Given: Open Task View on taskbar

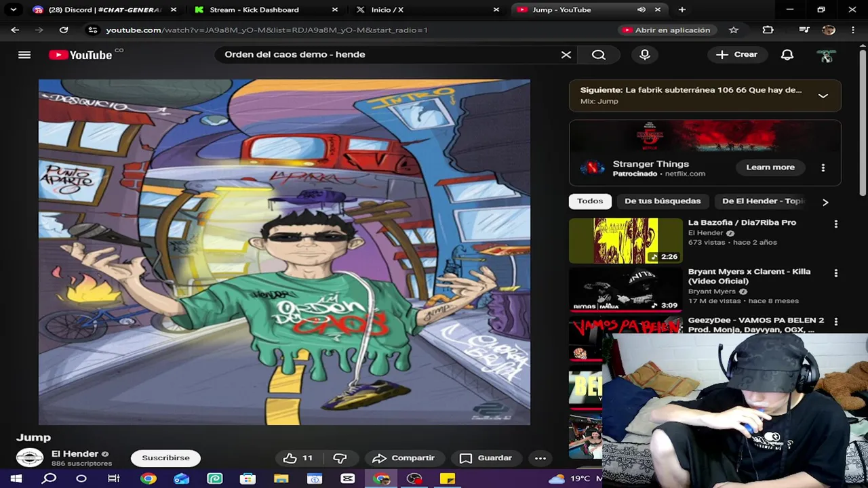Looking at the screenshot, I should coord(114,479).
